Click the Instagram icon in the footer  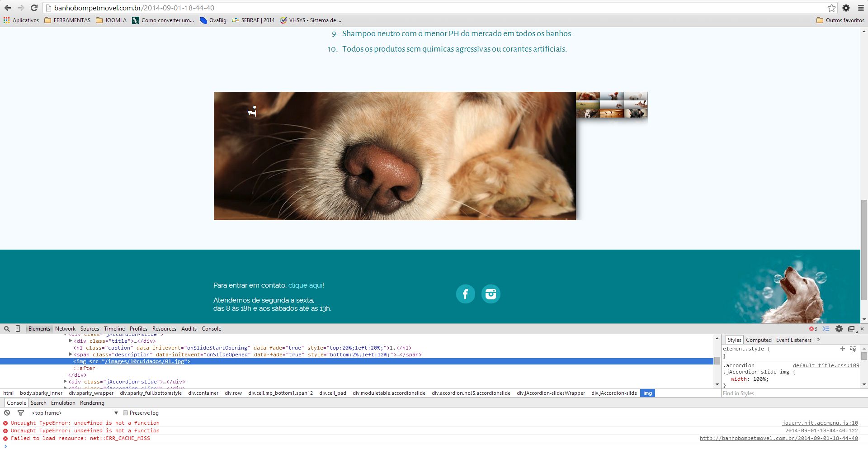pyautogui.click(x=491, y=294)
